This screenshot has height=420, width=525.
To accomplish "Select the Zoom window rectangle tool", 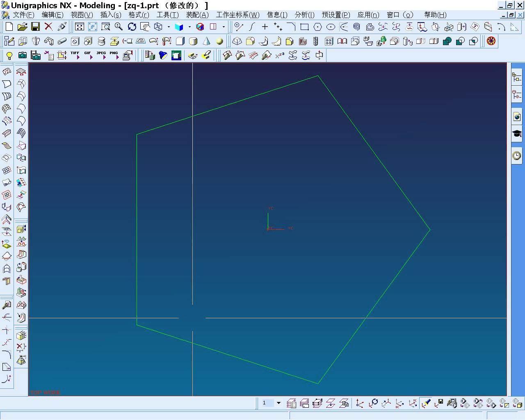I will point(106,27).
